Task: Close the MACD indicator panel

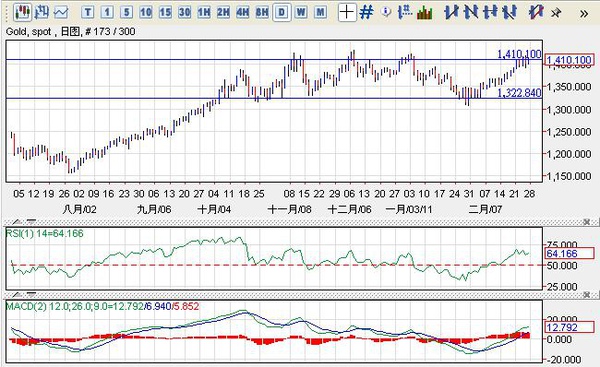Action: [586, 295]
